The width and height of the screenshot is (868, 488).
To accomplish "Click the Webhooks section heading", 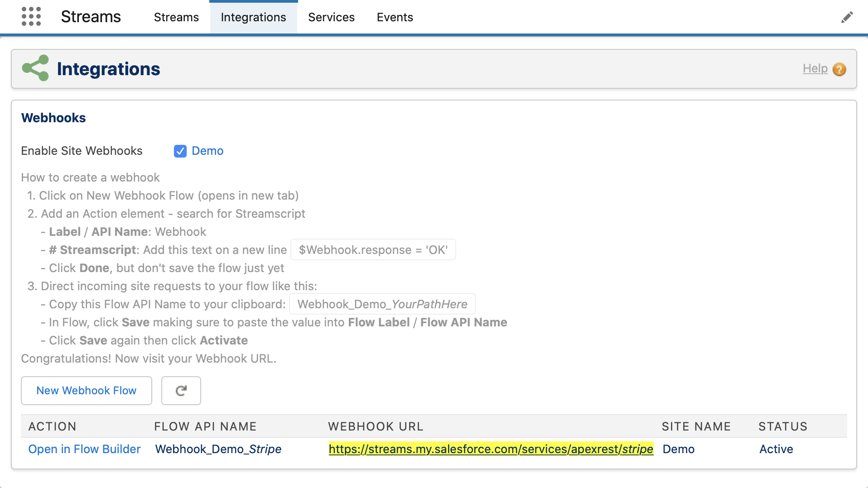I will click(x=53, y=118).
